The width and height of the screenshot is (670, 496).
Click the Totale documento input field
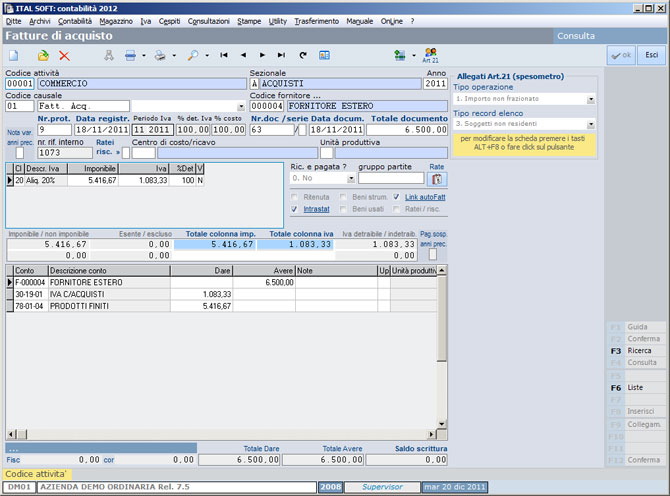coord(407,130)
